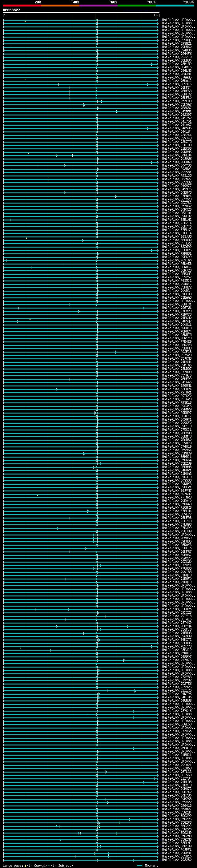Select hit UniRef100_A8JF17

[176, 416]
